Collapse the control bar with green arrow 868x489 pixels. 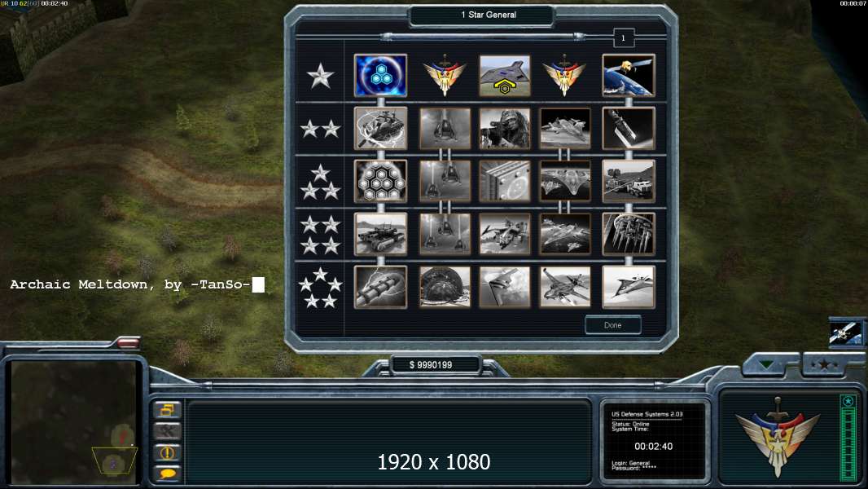767,363
